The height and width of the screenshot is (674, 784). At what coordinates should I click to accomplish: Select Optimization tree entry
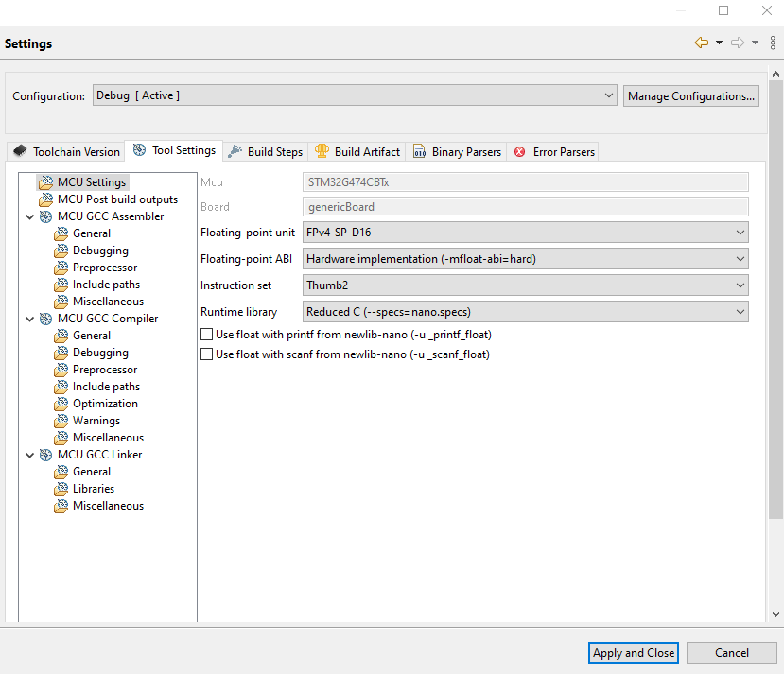point(105,404)
